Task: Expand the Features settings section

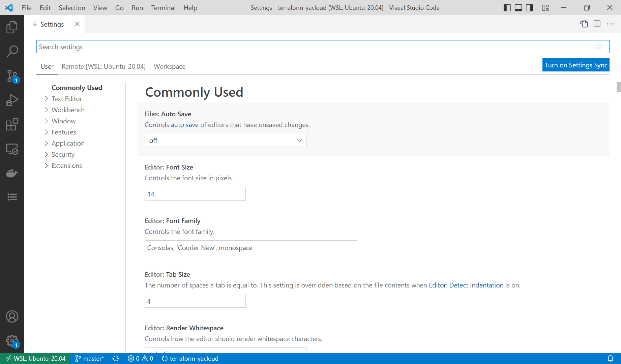Action: click(63, 132)
